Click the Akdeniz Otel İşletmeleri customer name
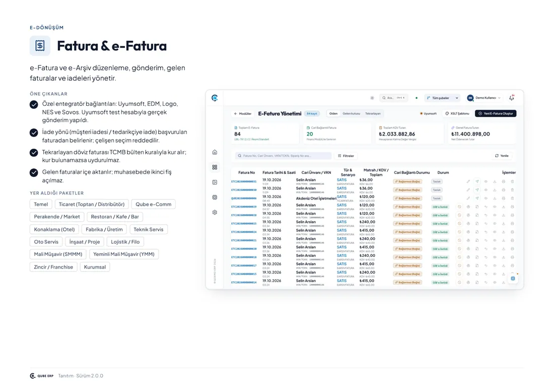554x392 pixels. coord(316,199)
